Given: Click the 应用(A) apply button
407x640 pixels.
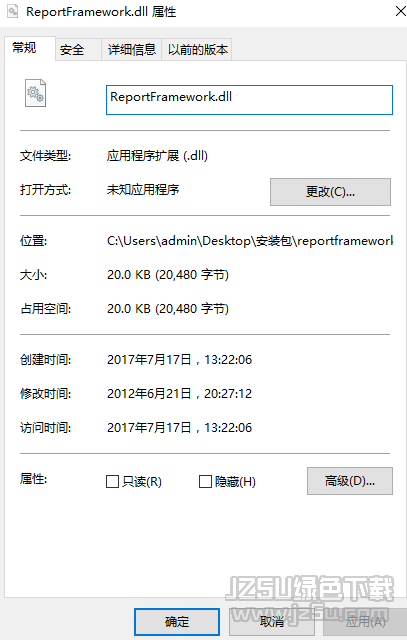Looking at the screenshot, I should pyautogui.click(x=365, y=622).
